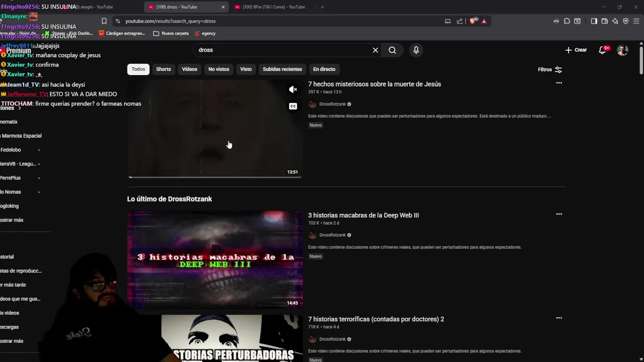Select the Shorts filter chip
Image resolution: width=644 pixels, height=362 pixels.
164,69
